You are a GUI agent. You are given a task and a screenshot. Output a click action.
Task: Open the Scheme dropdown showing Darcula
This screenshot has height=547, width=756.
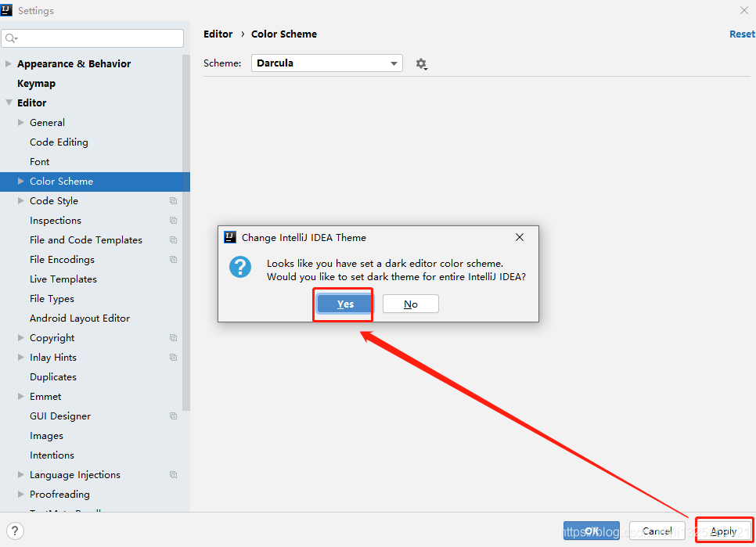pyautogui.click(x=327, y=63)
